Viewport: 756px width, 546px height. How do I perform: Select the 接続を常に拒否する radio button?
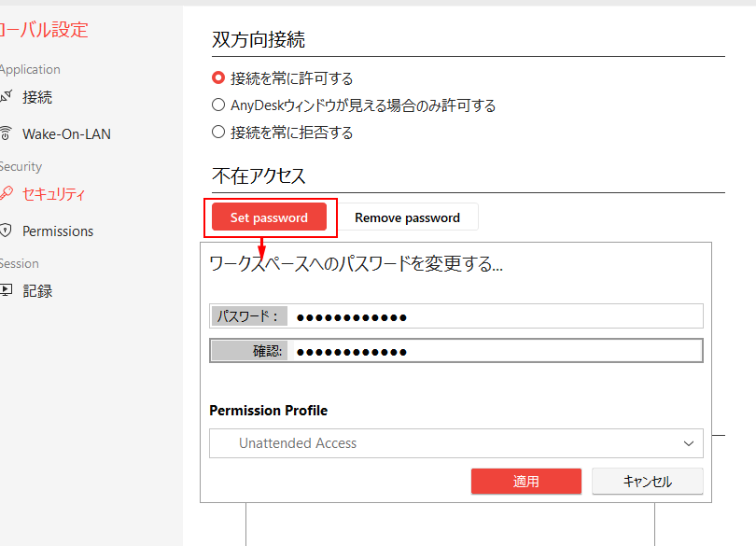pyautogui.click(x=218, y=133)
